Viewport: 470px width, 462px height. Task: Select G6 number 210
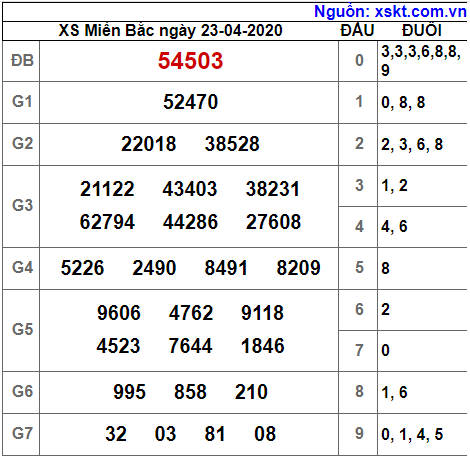point(251,392)
